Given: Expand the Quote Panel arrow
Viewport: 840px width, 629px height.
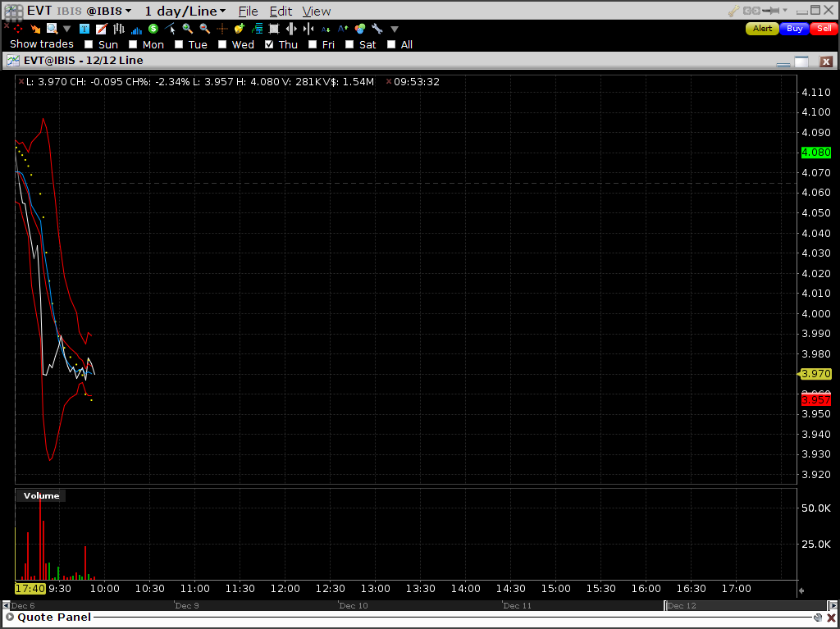Looking at the screenshot, I should (8, 618).
